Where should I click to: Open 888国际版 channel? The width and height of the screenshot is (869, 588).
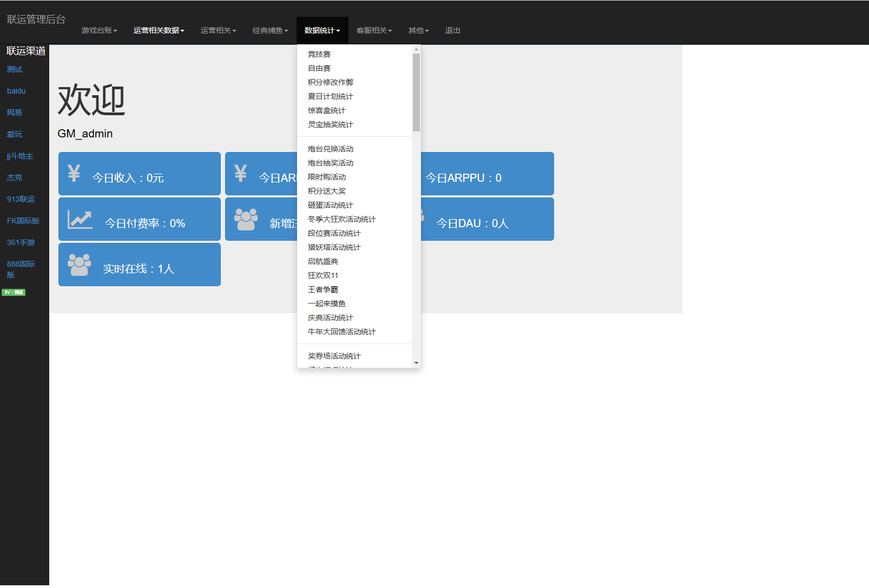point(21,269)
